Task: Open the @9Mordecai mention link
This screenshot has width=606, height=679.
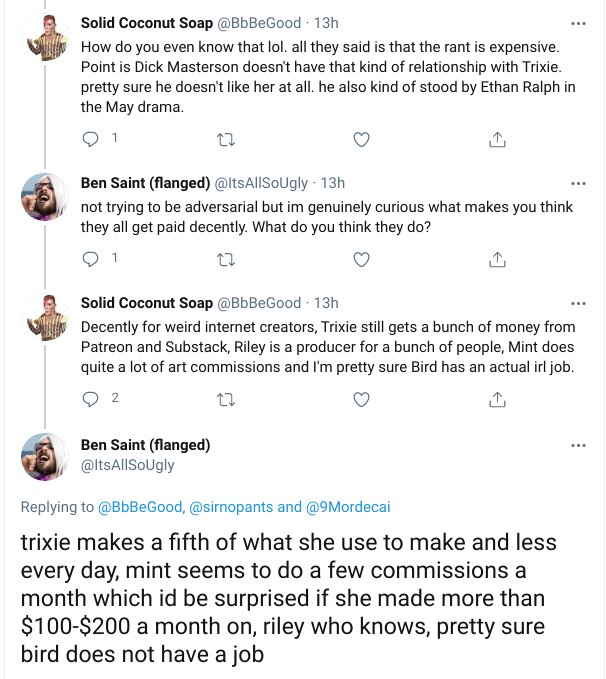Action: 348,507
